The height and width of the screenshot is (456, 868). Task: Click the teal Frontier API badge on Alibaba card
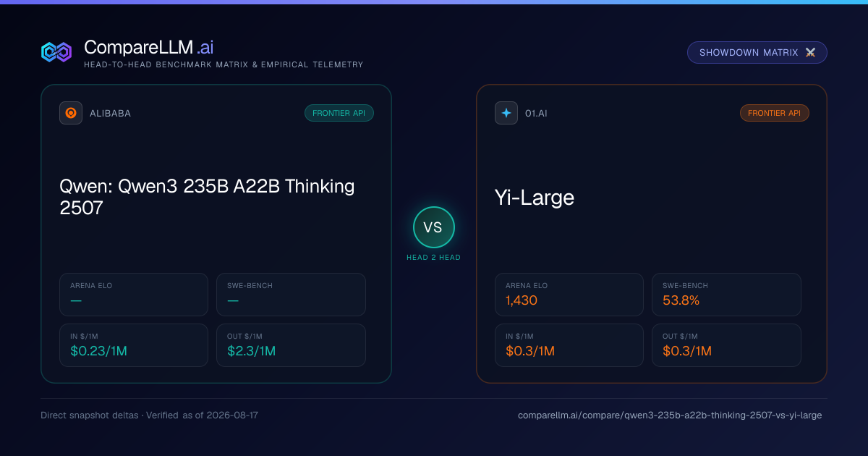coord(339,113)
